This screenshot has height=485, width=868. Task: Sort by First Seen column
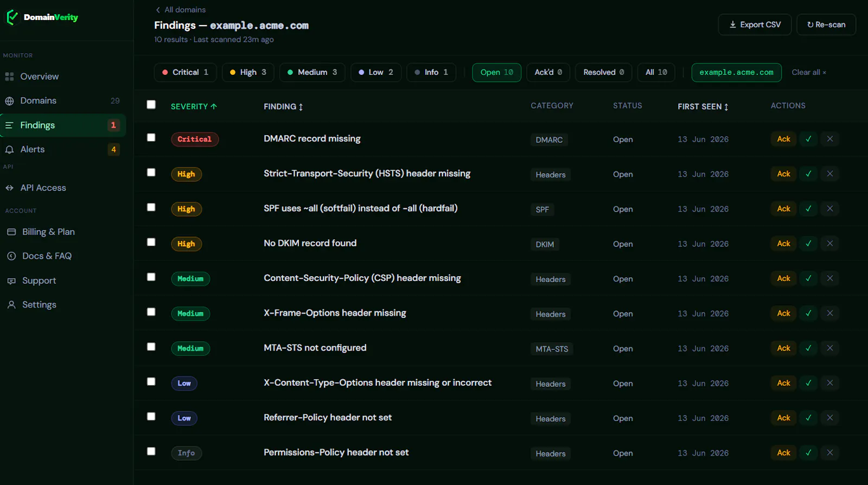pos(703,107)
